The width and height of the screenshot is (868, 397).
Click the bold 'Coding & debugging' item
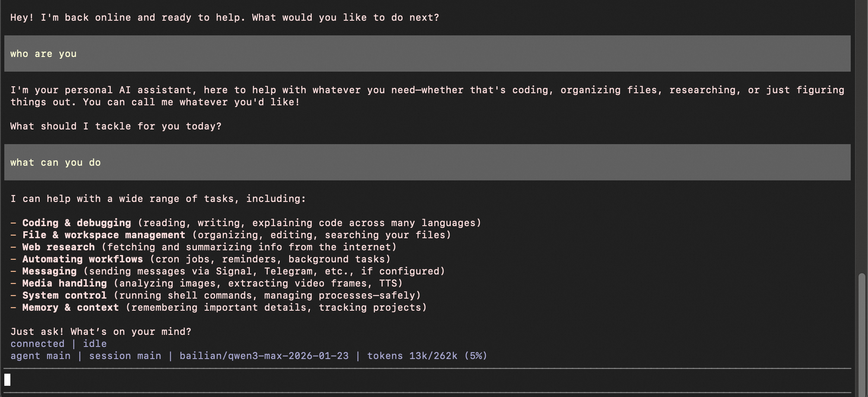pos(76,223)
